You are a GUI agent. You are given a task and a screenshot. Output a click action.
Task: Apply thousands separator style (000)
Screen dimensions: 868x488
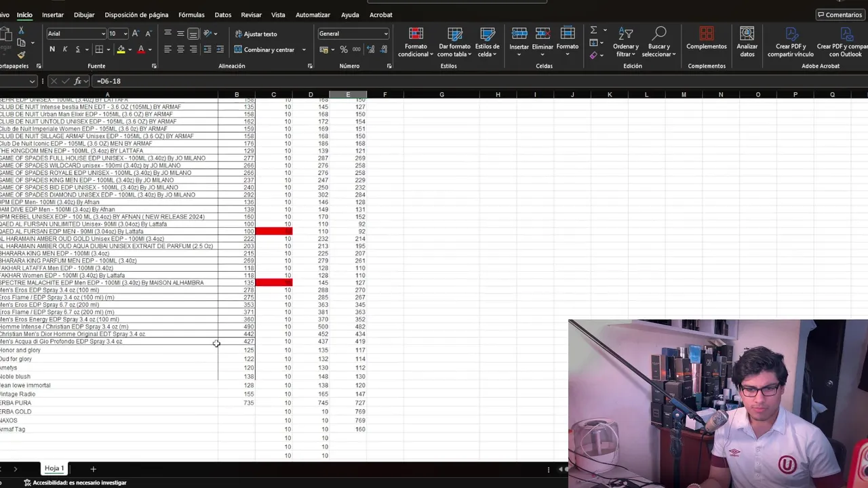pyautogui.click(x=357, y=49)
